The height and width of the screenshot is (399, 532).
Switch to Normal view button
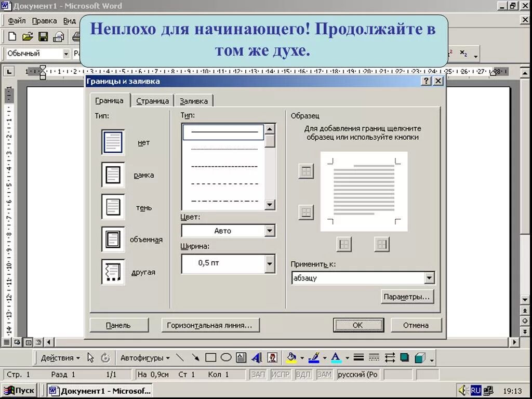(6, 342)
